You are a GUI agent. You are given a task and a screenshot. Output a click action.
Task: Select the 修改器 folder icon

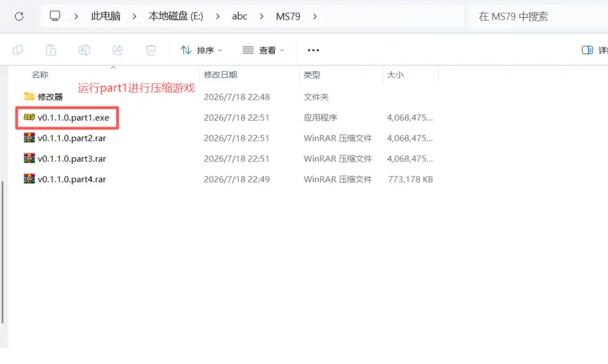(x=29, y=96)
